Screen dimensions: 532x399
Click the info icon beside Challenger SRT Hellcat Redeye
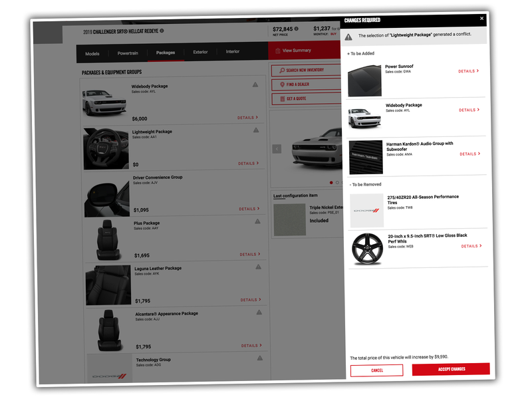(x=162, y=31)
